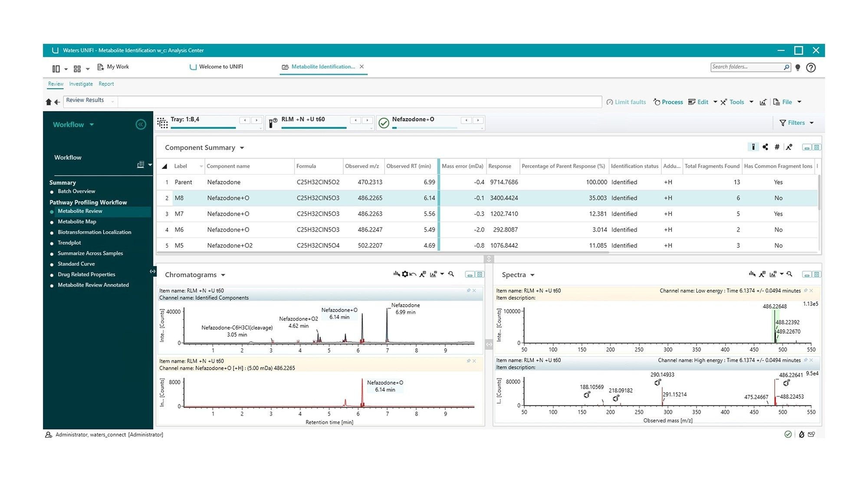Viewport: 868px width, 482px height.
Task: Click the peak settings icon in Component Summary
Action: click(x=789, y=147)
